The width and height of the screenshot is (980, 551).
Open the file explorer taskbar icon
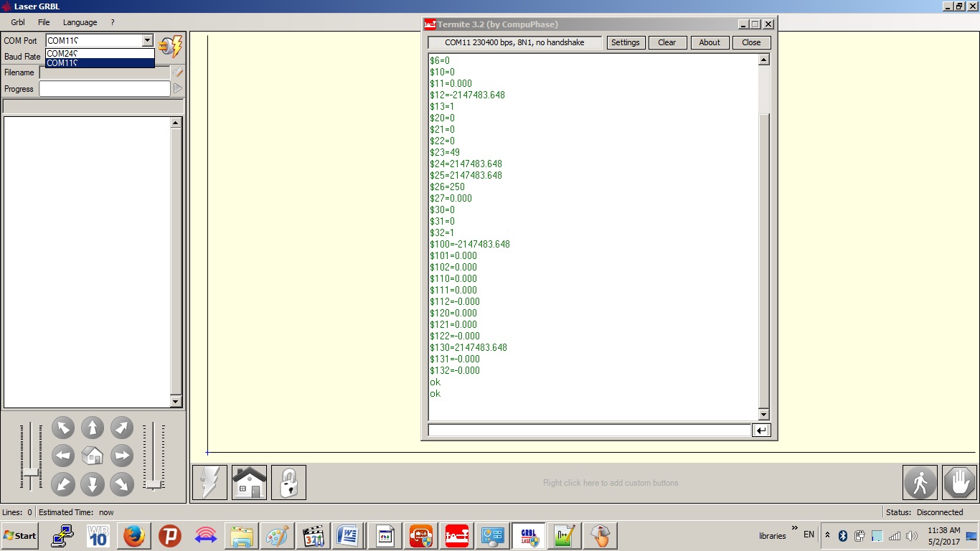[x=242, y=535]
